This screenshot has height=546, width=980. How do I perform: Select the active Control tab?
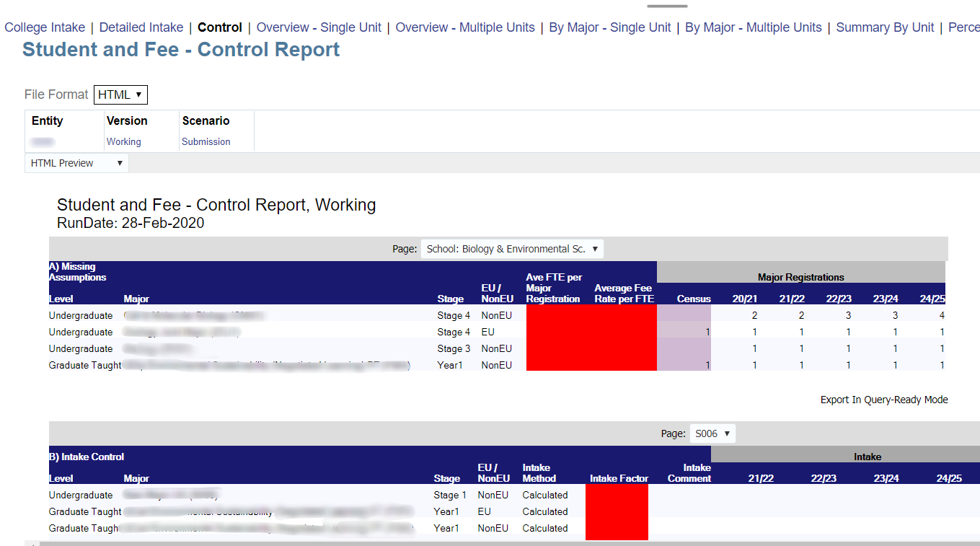pos(220,27)
